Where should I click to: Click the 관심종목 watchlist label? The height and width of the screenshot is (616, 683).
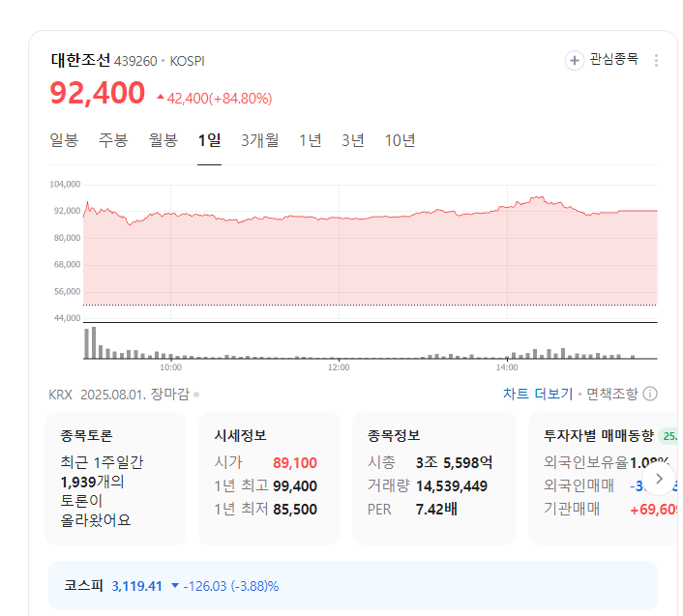[614, 59]
